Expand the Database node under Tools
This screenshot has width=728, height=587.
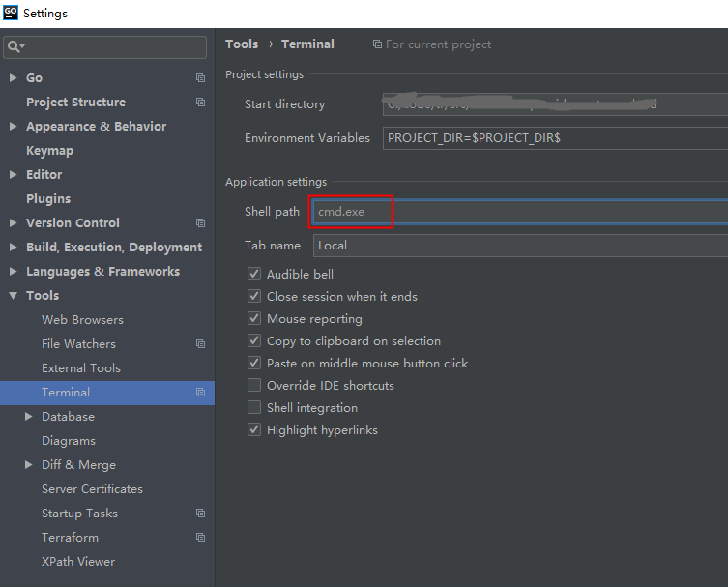tap(29, 417)
